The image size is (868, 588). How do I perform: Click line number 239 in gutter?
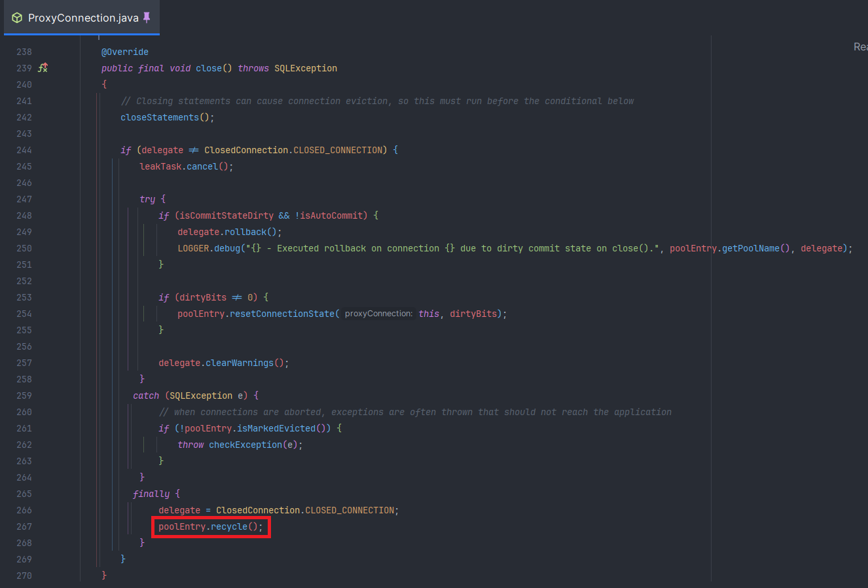pyautogui.click(x=24, y=68)
